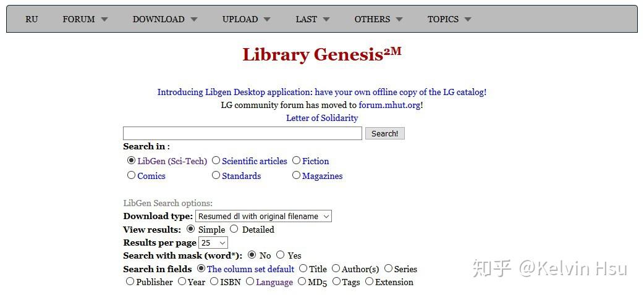Search in Language field only

pos(250,281)
